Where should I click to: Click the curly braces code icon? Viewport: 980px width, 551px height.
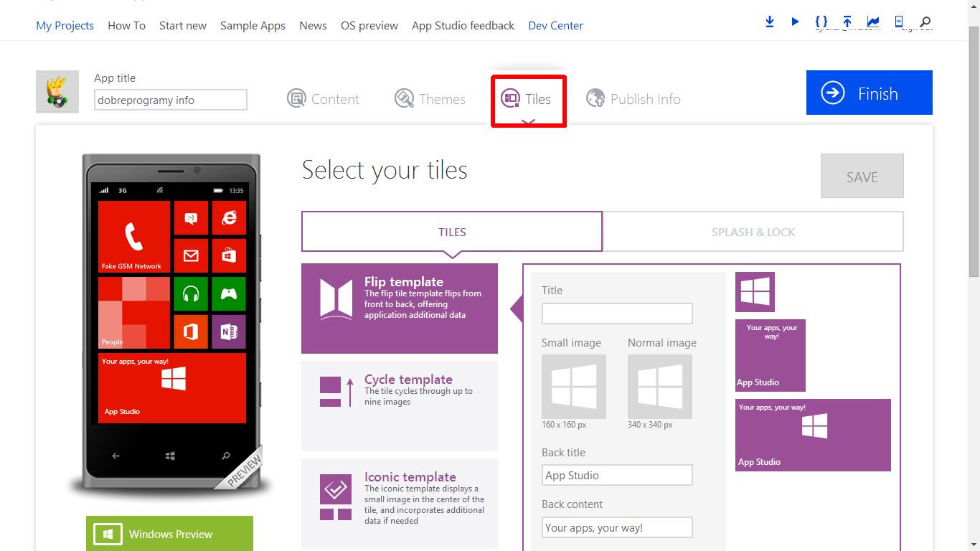(x=821, y=22)
